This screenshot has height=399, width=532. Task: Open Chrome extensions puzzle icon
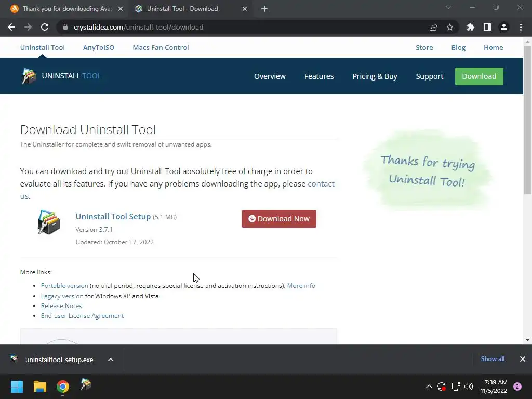471,27
